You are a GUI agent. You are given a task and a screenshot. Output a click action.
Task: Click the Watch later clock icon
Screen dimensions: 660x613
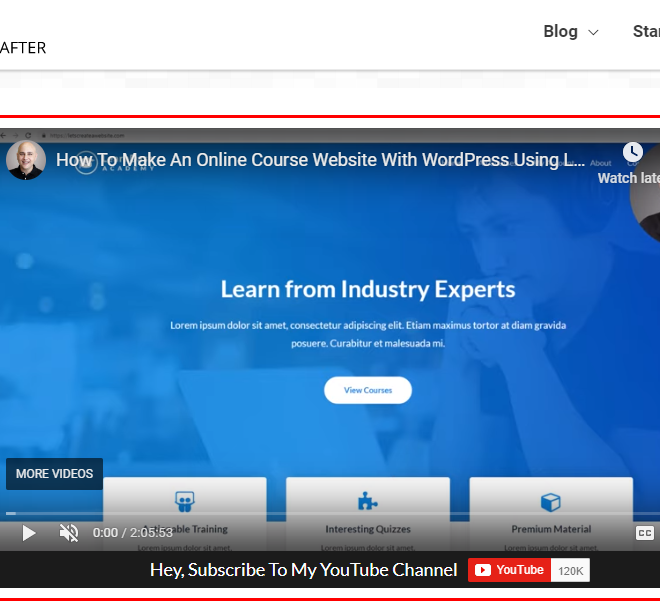[633, 152]
